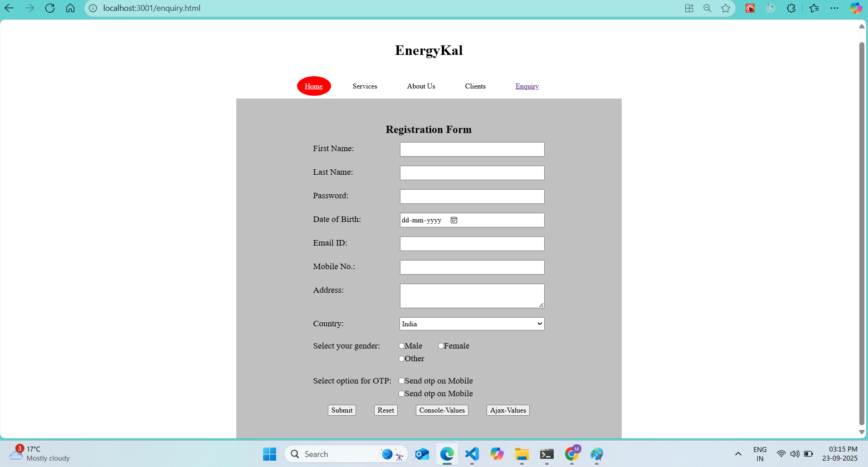Open the About Us navigation item

[x=421, y=86]
